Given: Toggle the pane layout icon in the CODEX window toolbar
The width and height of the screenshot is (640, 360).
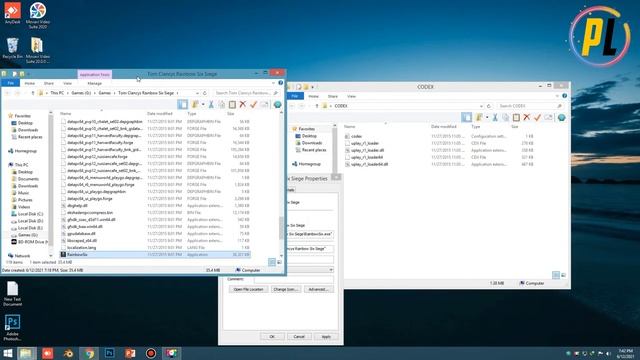Looking at the screenshot, I should pyautogui.click(x=466, y=118).
